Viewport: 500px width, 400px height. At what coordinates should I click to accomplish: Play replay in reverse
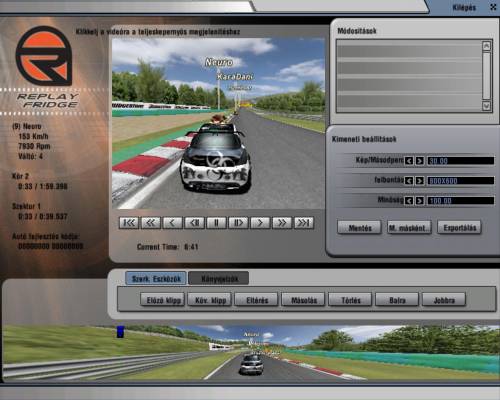pos(172,223)
